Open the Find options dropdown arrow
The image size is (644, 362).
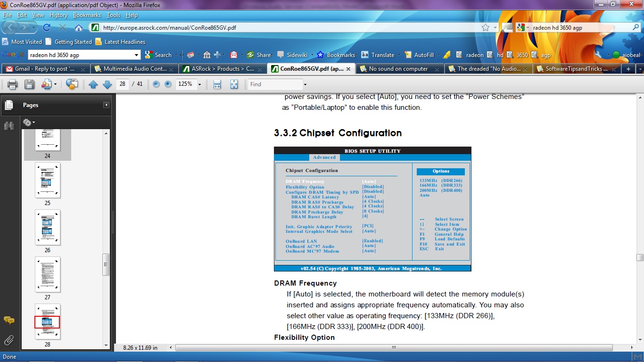tap(305, 85)
